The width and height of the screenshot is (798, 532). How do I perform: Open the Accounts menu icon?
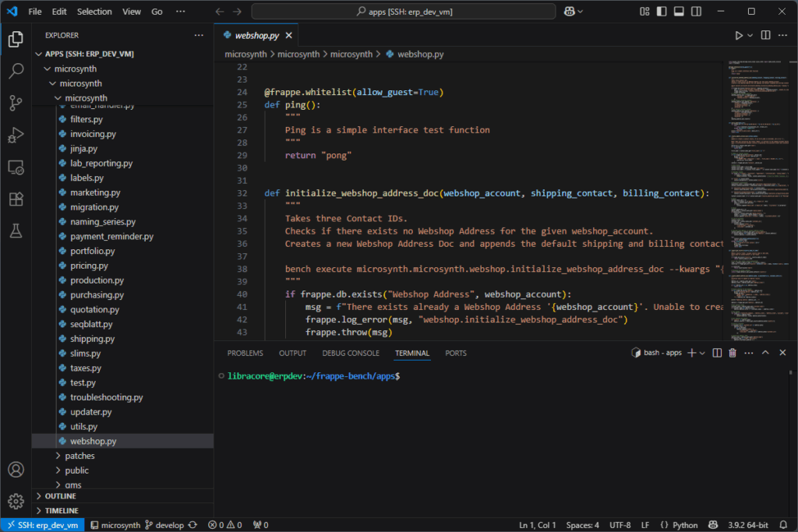16,470
